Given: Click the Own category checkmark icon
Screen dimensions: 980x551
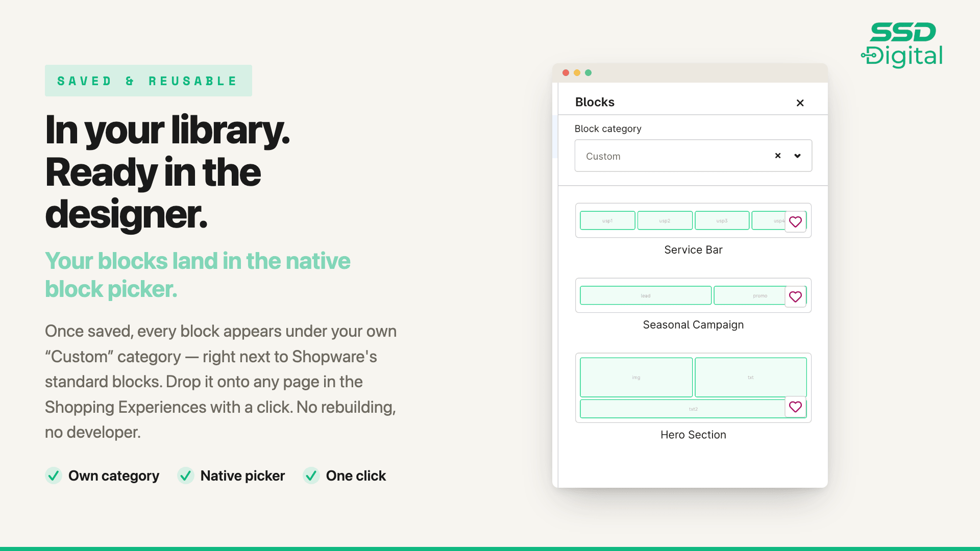Looking at the screenshot, I should coord(54,475).
